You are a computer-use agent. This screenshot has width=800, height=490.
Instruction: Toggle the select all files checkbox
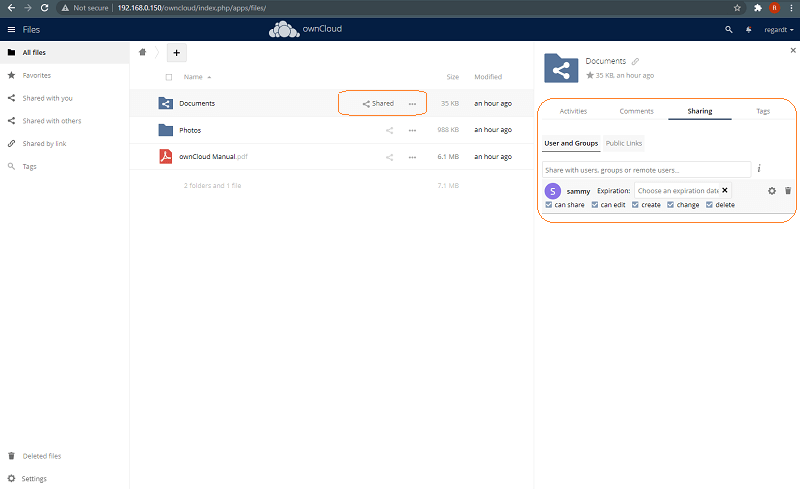[169, 77]
